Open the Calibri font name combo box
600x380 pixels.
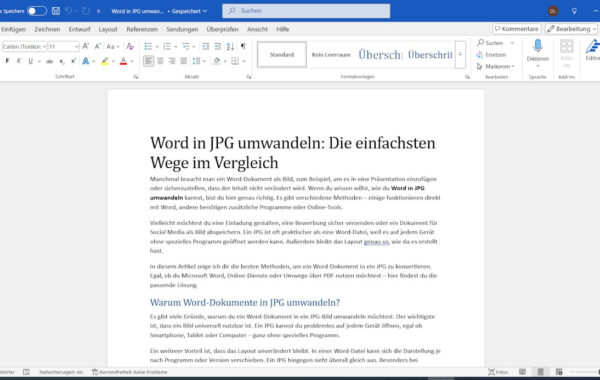click(24, 47)
